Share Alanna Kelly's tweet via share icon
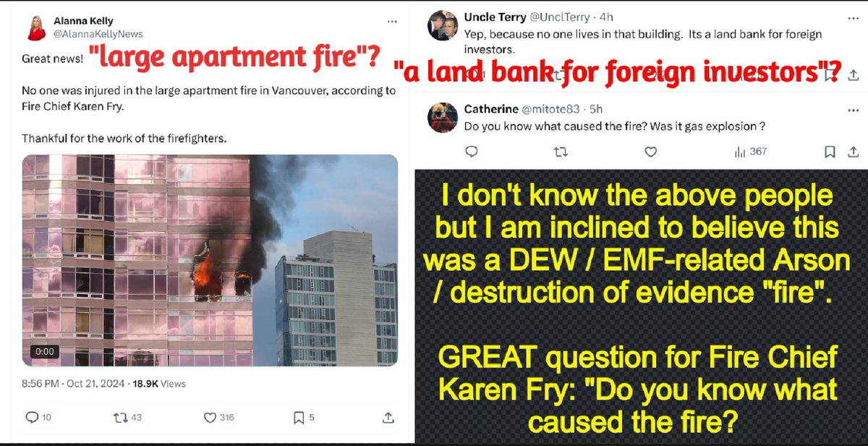This screenshot has height=446, width=868. click(x=388, y=418)
